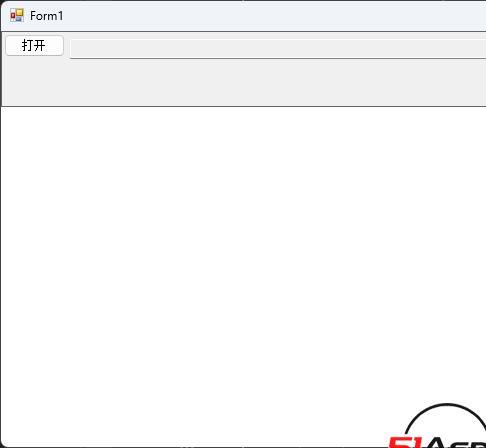Click the blue square in Form1 icon

pyautogui.click(x=19, y=19)
